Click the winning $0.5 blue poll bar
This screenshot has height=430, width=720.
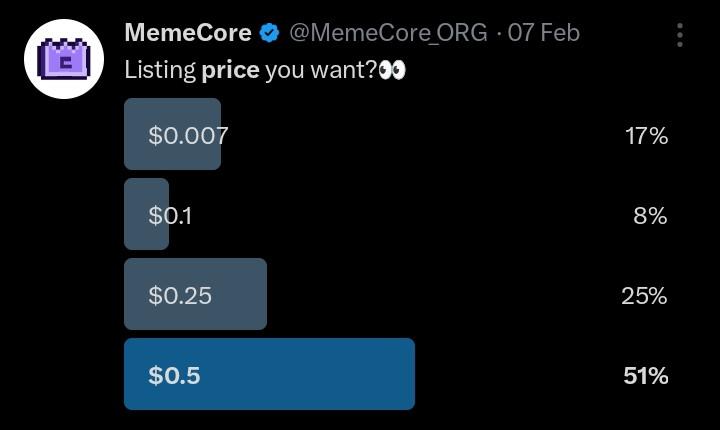point(269,374)
